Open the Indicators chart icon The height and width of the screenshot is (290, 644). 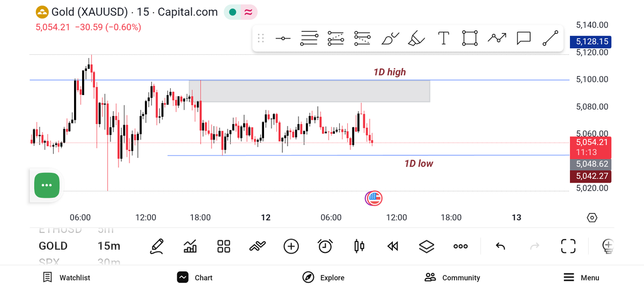(x=190, y=246)
